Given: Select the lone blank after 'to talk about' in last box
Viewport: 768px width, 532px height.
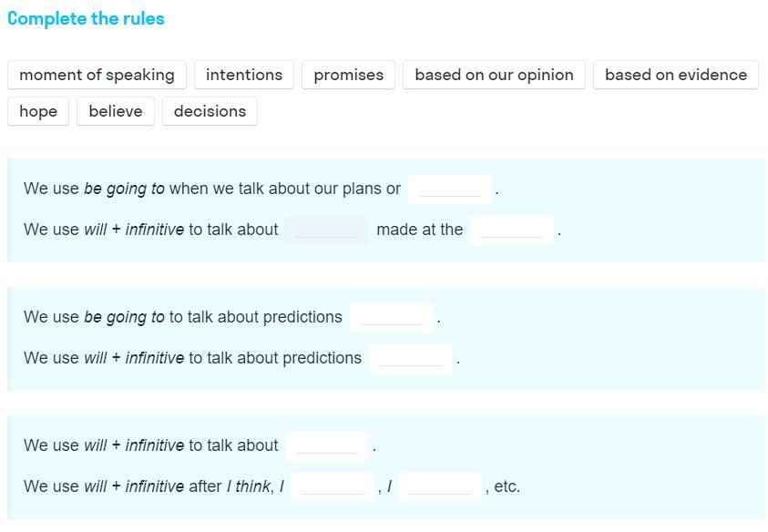Looking at the screenshot, I should coord(327,445).
